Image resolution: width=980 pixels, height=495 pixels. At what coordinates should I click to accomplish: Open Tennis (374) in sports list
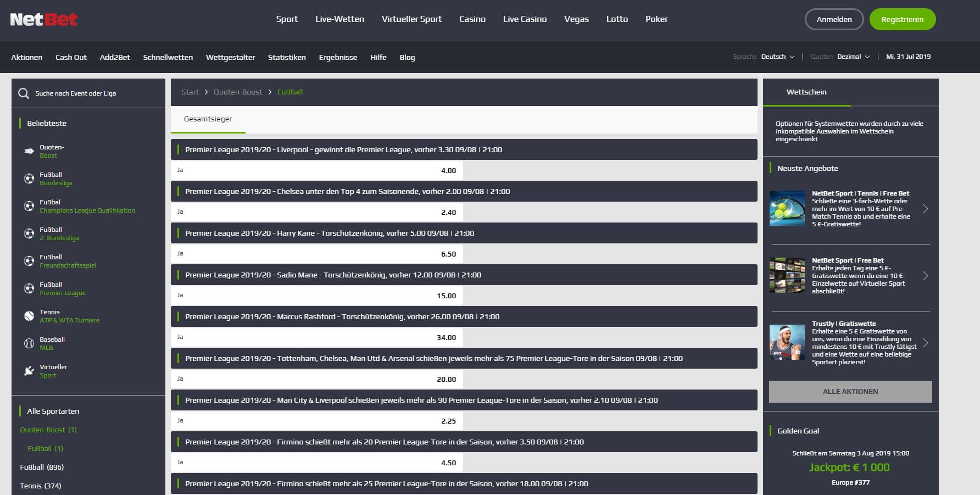point(41,486)
